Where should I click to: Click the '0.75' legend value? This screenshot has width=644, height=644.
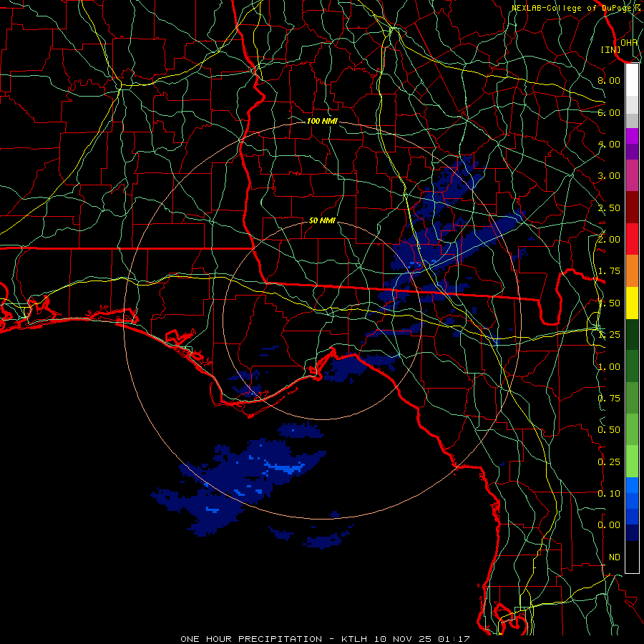pos(609,399)
